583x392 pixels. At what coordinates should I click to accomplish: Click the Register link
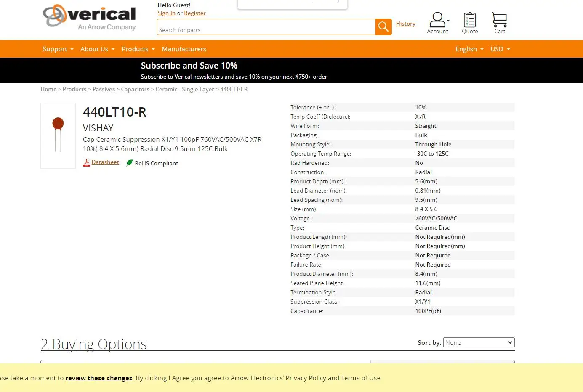pos(195,13)
